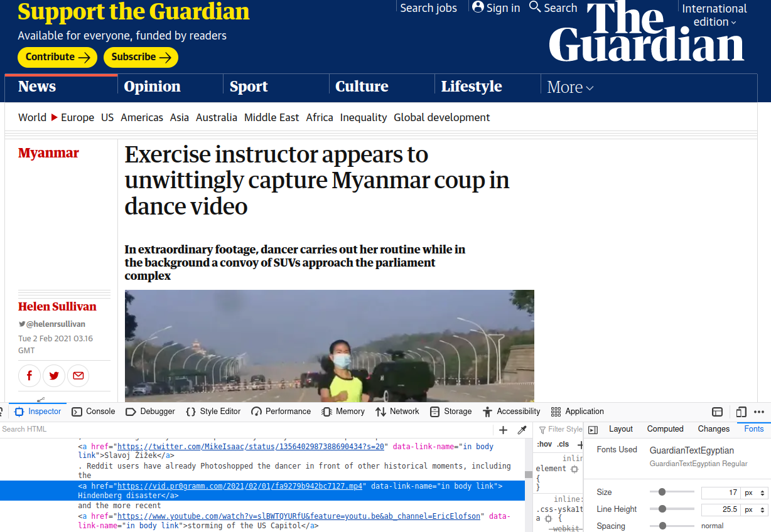The height and width of the screenshot is (532, 771).
Task: Adjust the font Size slider handle
Action: (662, 492)
